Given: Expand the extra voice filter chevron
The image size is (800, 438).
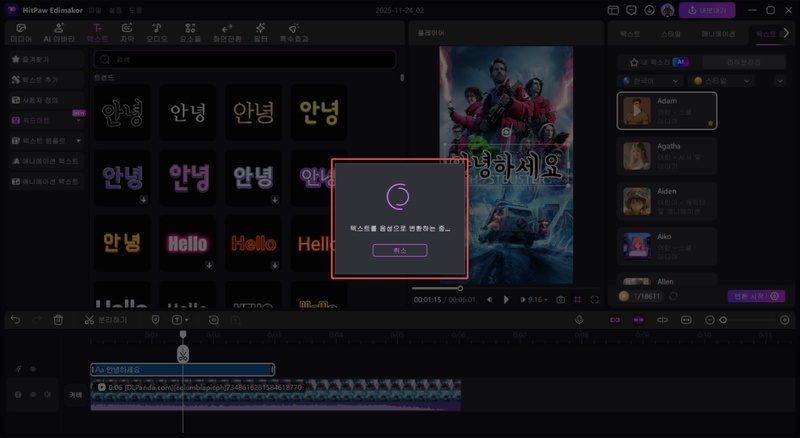Looking at the screenshot, I should 780,81.
